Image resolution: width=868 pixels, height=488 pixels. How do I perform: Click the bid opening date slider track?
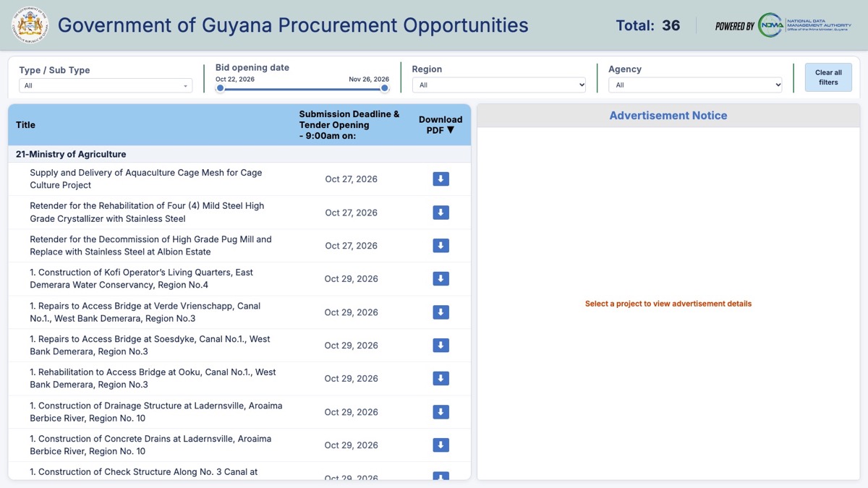point(302,88)
